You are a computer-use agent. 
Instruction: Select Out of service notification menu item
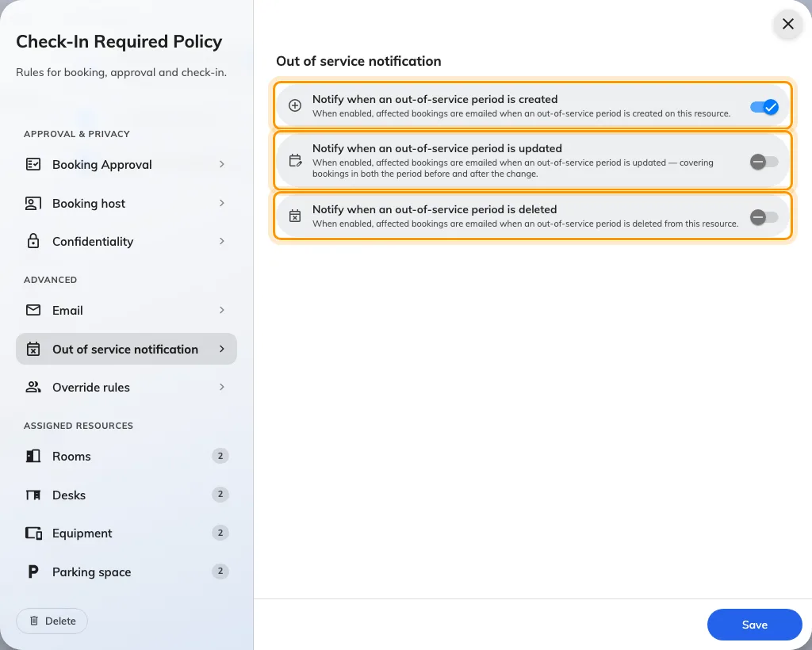click(126, 349)
